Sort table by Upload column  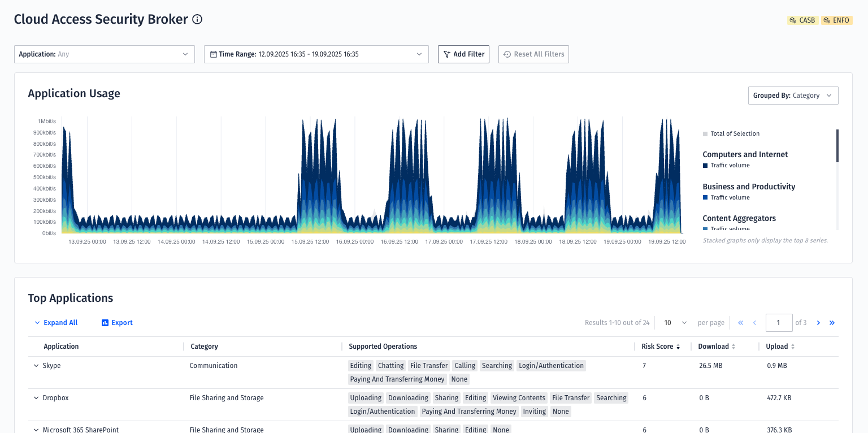pyautogui.click(x=780, y=347)
